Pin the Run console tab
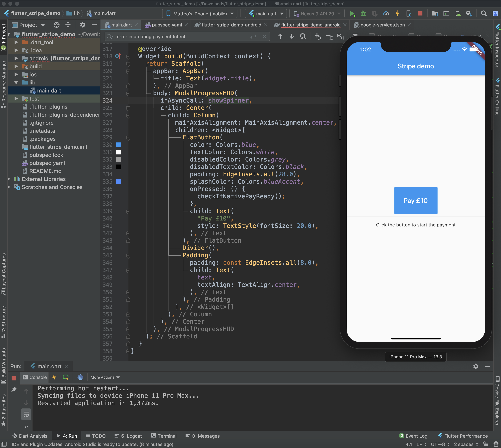The height and width of the screenshot is (448, 501). pyautogui.click(x=14, y=390)
